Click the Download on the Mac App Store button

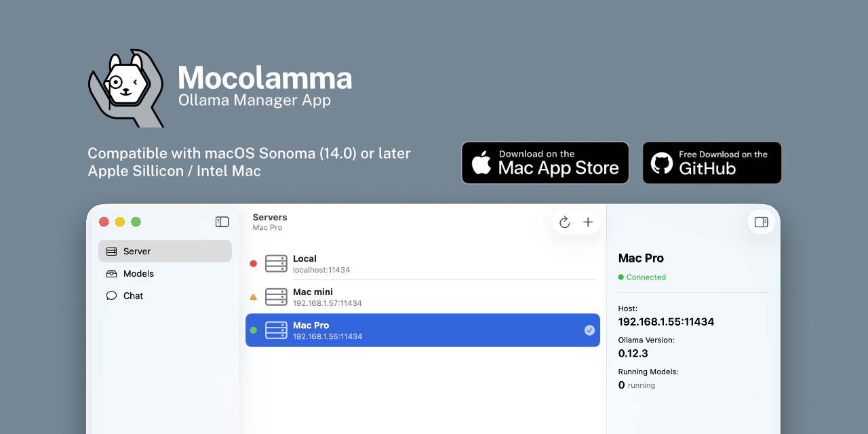pos(545,163)
